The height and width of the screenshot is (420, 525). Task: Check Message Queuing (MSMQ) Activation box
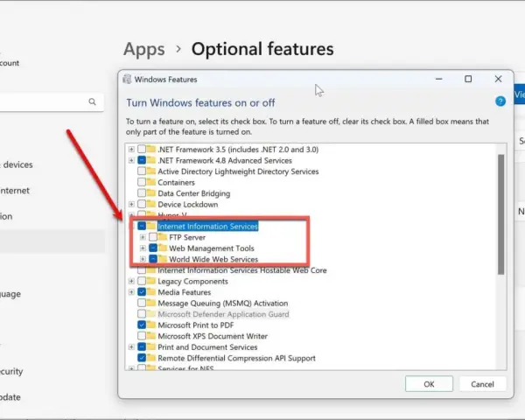142,303
